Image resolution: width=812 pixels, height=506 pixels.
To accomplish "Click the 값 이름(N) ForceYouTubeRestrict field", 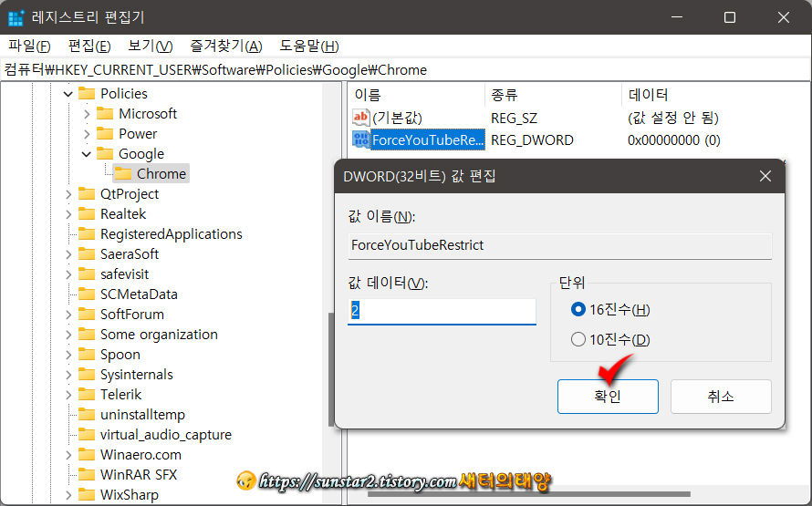I will 560,245.
